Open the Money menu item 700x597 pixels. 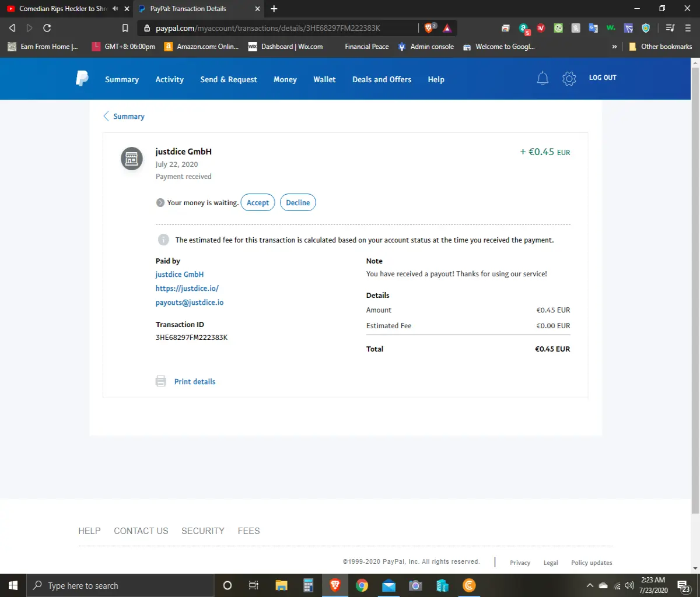click(285, 79)
